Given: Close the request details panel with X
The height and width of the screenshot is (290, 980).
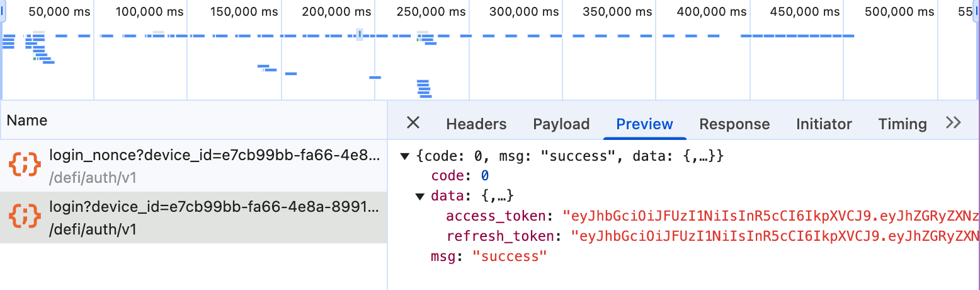Looking at the screenshot, I should [x=413, y=122].
